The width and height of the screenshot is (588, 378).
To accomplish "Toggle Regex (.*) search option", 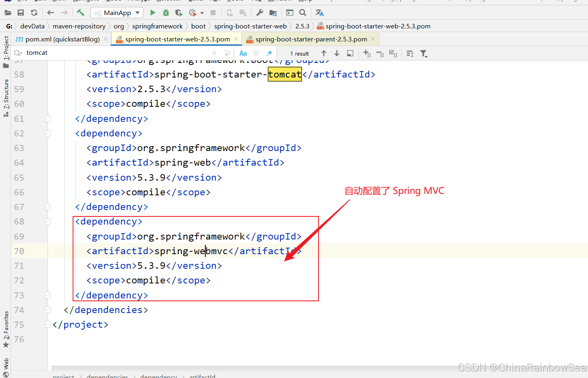I will 269,53.
